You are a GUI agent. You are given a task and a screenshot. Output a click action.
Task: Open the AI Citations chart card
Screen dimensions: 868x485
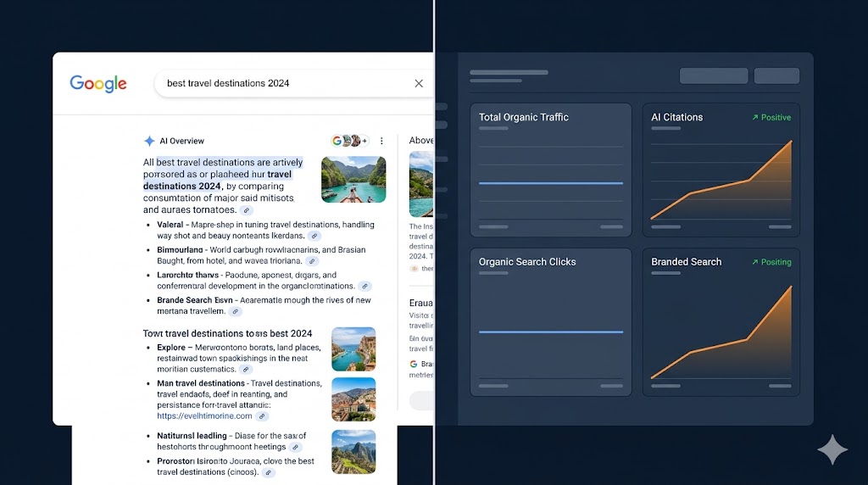(x=721, y=170)
